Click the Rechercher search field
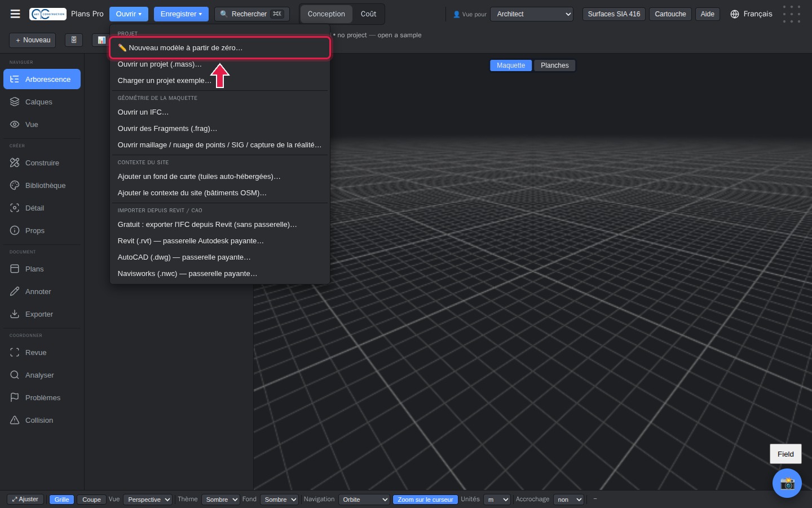 252,14
